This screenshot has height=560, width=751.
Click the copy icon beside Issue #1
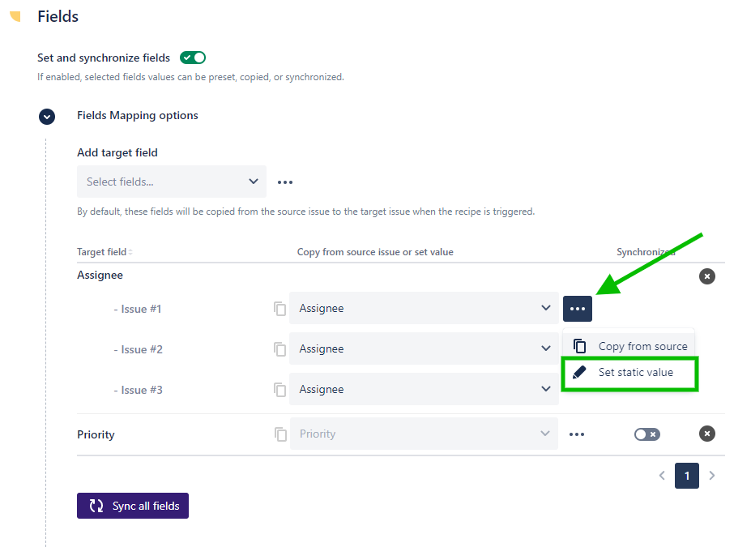coord(280,309)
